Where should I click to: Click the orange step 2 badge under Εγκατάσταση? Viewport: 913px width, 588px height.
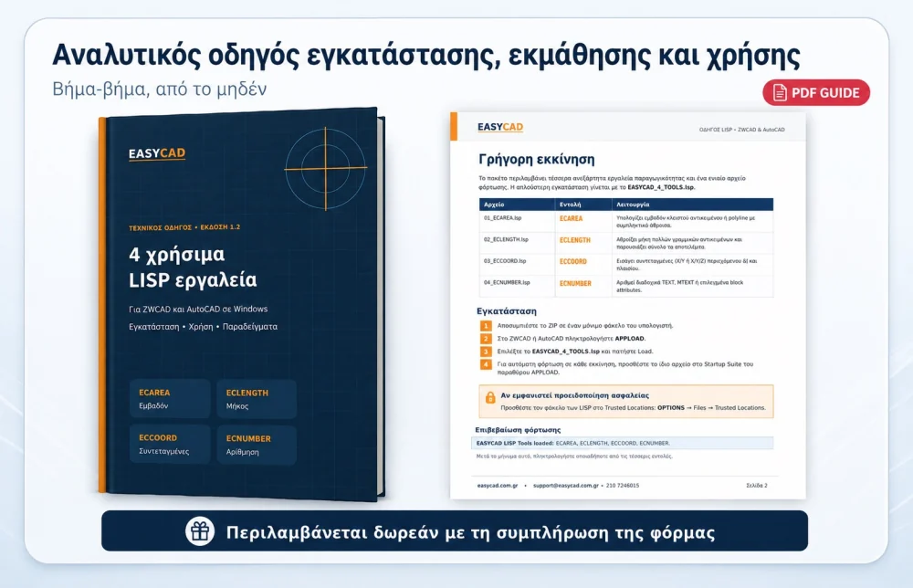pyautogui.click(x=485, y=338)
